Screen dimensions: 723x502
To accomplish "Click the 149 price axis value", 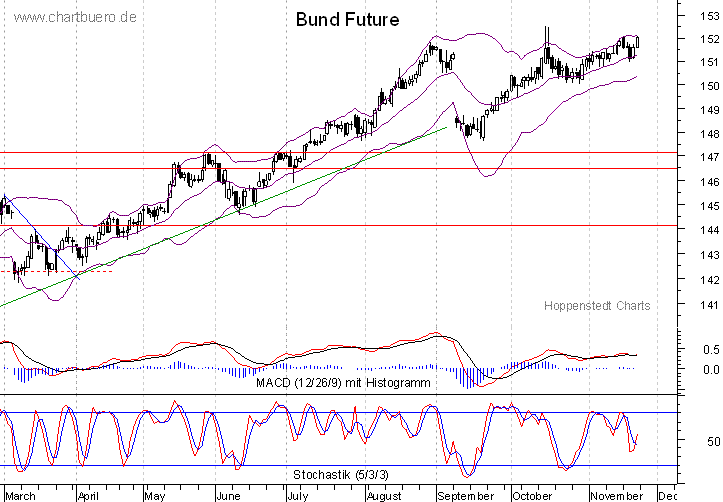I will [x=709, y=110].
